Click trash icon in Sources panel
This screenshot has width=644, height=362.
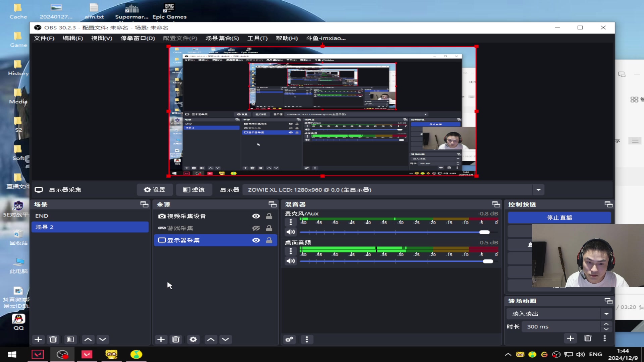(176, 339)
